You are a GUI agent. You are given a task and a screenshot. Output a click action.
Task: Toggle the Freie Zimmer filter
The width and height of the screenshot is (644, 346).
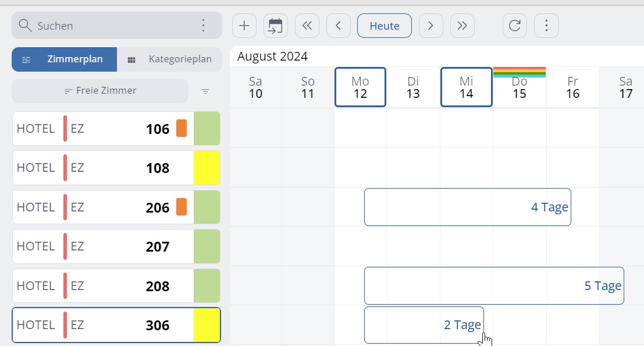pyautogui.click(x=100, y=91)
